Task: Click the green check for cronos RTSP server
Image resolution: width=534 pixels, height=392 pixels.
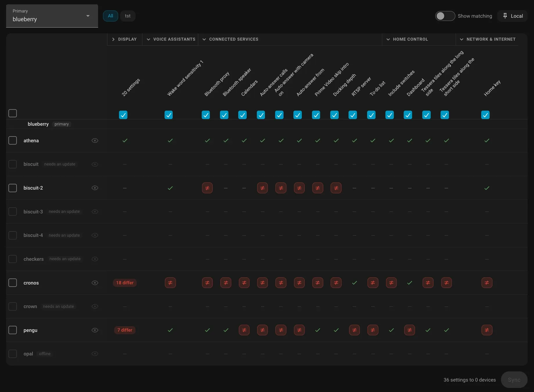Action: coord(354,283)
